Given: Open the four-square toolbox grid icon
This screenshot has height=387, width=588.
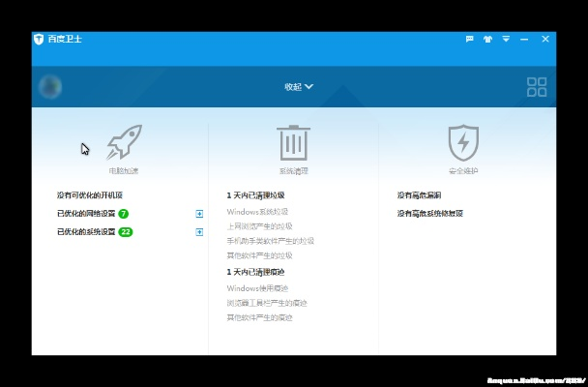Looking at the screenshot, I should tap(537, 88).
